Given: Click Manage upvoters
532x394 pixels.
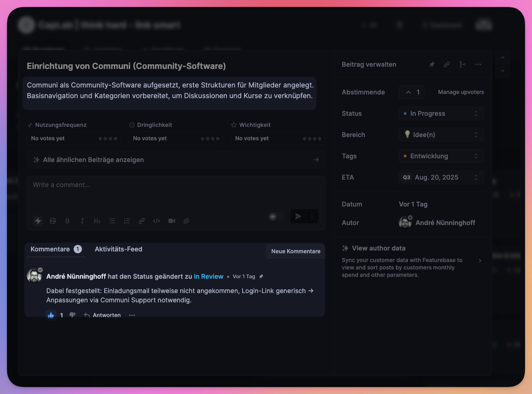Looking at the screenshot, I should (461, 92).
